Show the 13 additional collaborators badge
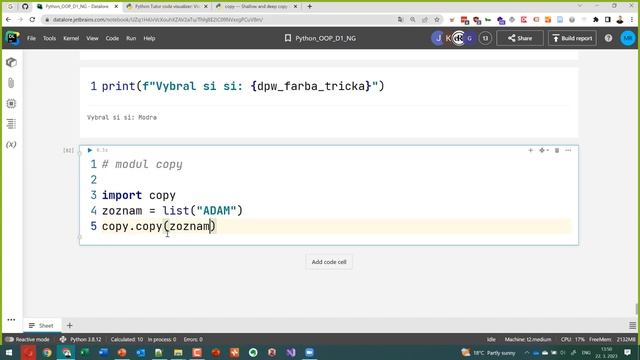640x360 pixels. pyautogui.click(x=485, y=38)
